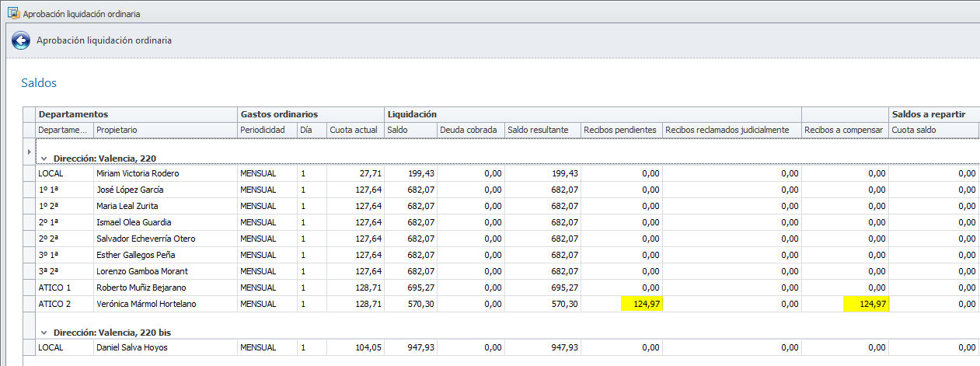Click the Recibos pendientes column header
980x366 pixels.
[x=620, y=130]
